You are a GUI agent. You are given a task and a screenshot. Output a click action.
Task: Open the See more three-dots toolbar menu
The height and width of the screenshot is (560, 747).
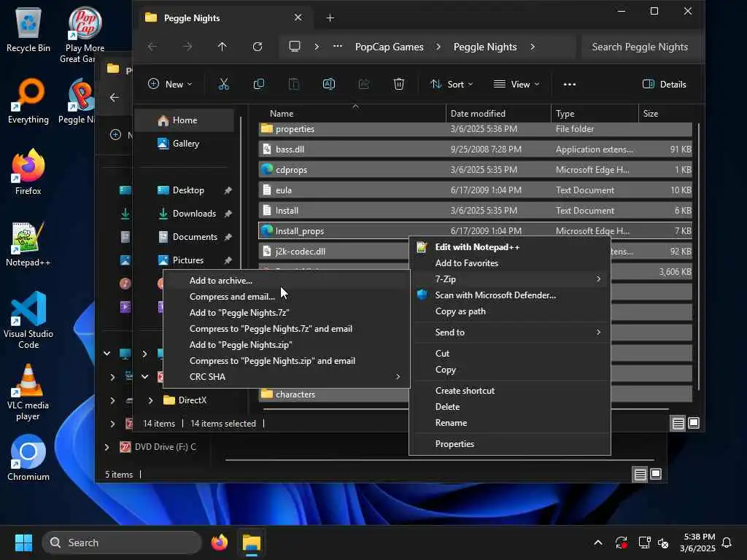pos(569,85)
